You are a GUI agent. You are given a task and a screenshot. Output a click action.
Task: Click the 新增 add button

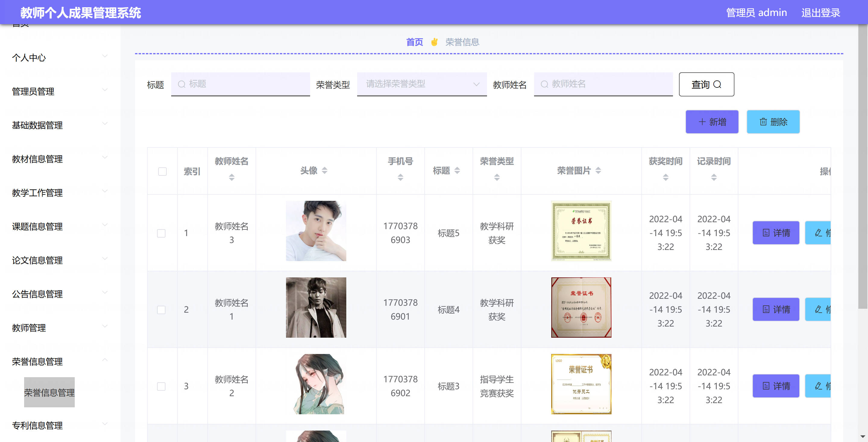(712, 122)
